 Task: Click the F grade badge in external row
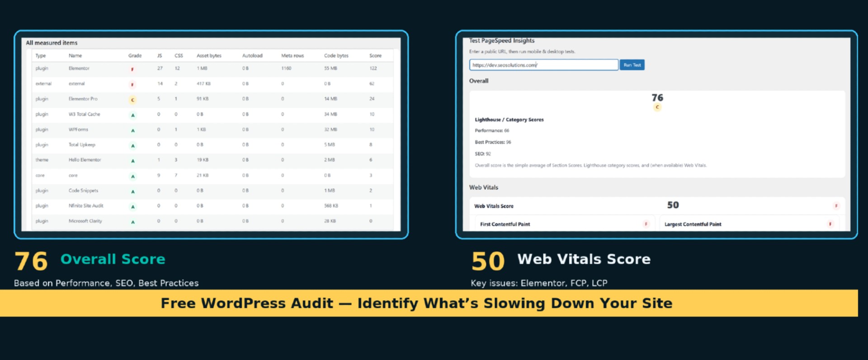click(132, 85)
